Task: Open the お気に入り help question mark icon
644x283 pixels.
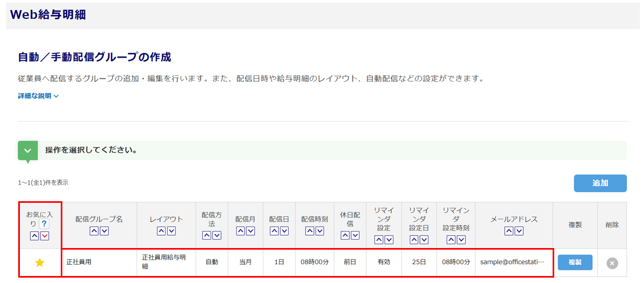Action: [44, 224]
